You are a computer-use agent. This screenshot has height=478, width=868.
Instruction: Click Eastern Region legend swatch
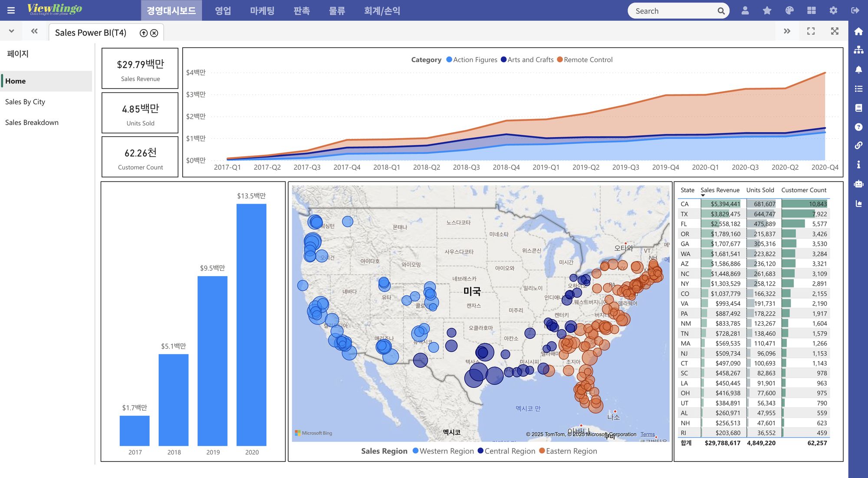click(542, 451)
